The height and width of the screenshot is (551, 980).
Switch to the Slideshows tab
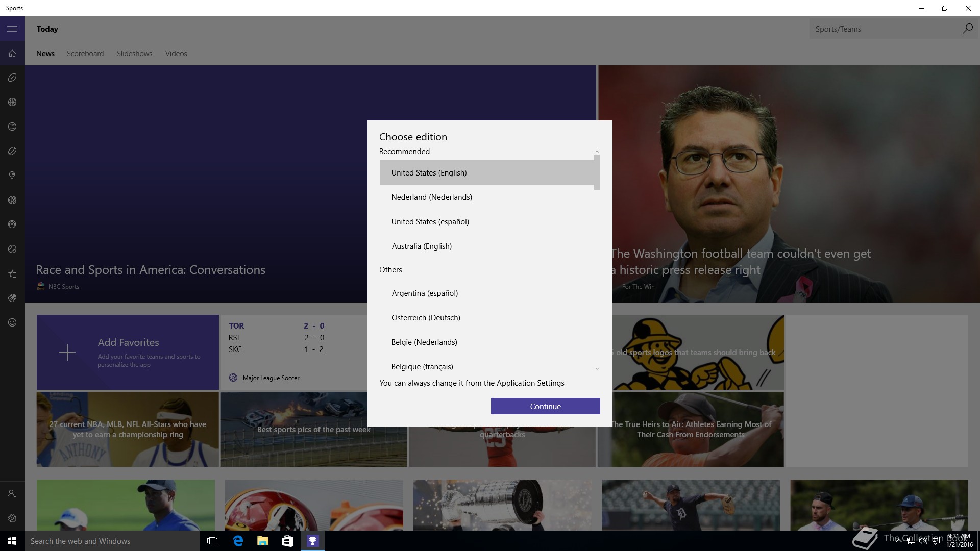(134, 54)
